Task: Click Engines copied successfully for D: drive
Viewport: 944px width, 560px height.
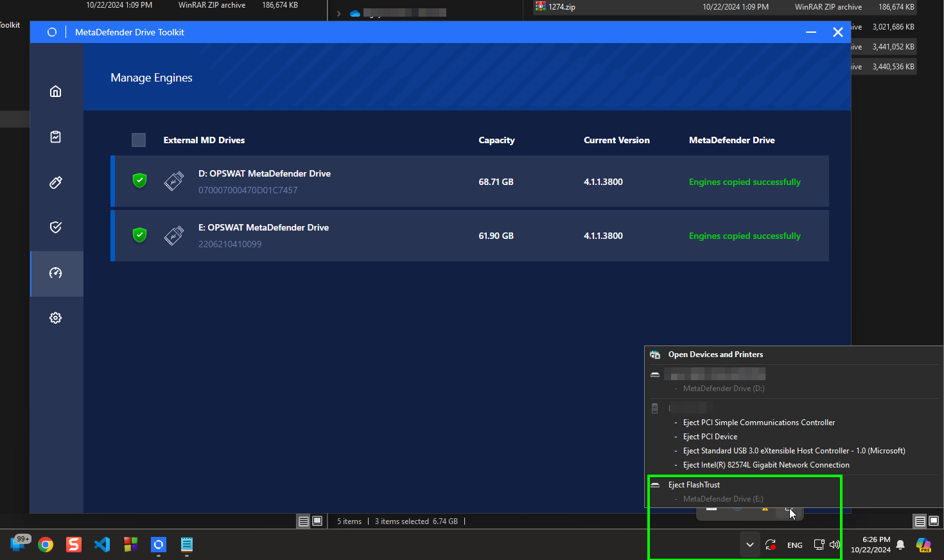Action: coord(745,182)
